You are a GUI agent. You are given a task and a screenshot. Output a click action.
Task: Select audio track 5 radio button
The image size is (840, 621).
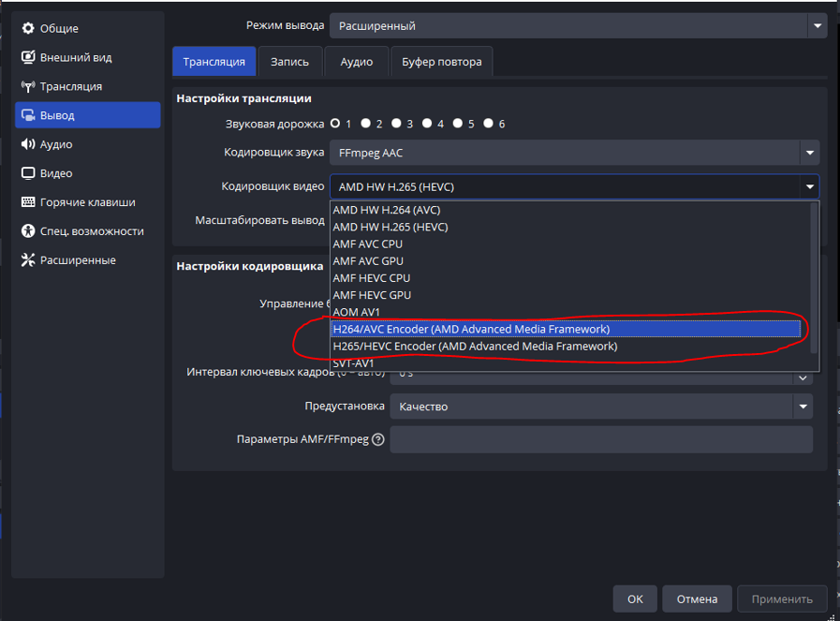(458, 124)
